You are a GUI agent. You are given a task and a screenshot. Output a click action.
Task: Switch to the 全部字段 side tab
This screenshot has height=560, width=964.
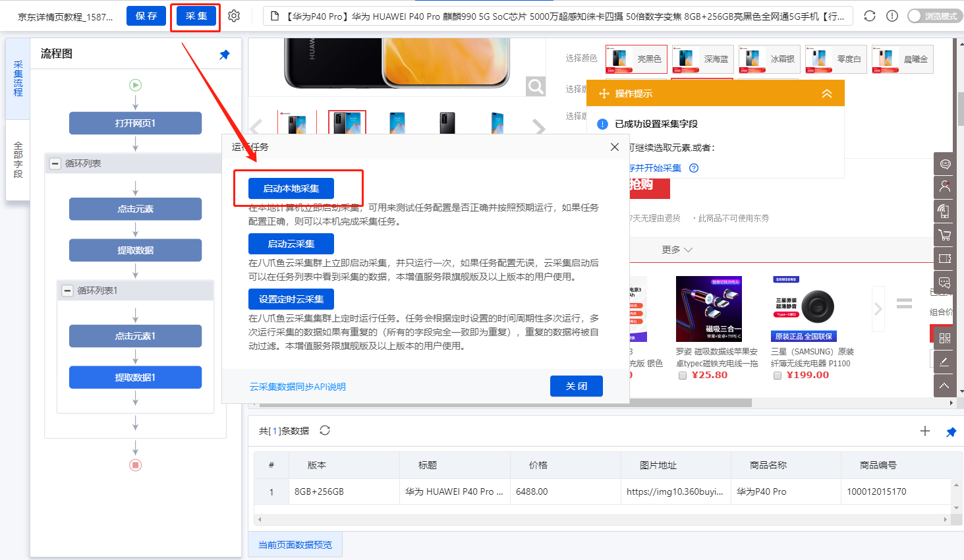pos(18,159)
